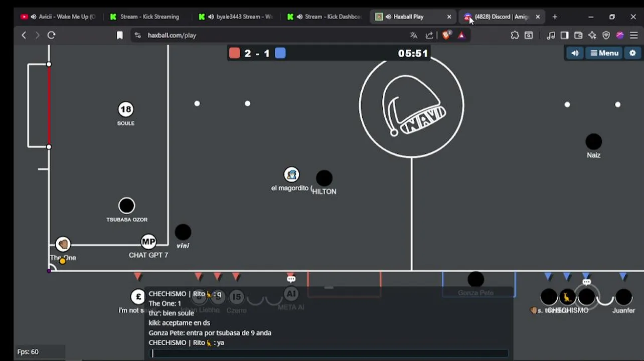This screenshot has height=361, width=644.
Task: Open the music note media control icon
Action: (551, 35)
